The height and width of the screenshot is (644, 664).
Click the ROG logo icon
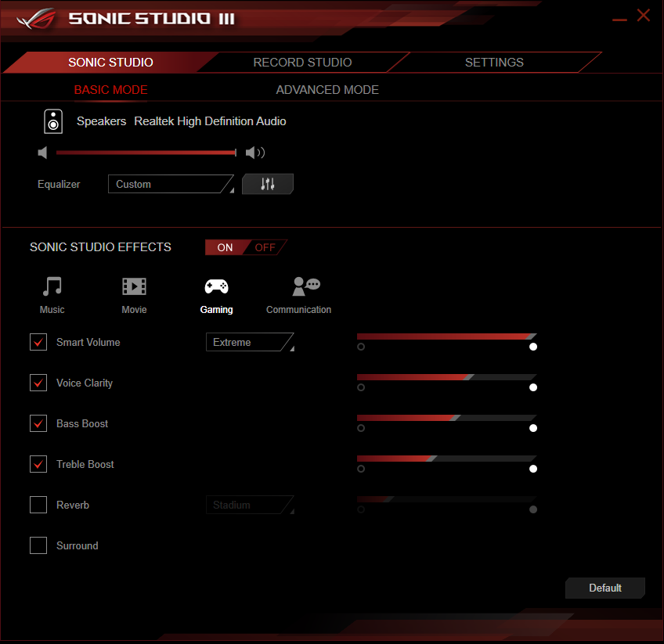[x=37, y=19]
